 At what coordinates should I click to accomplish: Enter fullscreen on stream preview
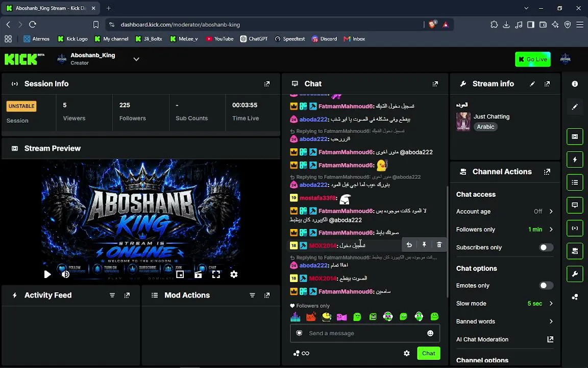(216, 274)
